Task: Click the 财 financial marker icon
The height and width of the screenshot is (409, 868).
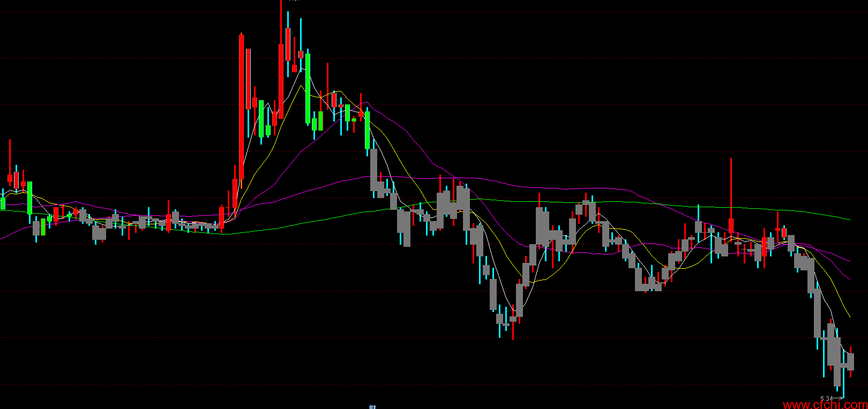Action: (372, 407)
